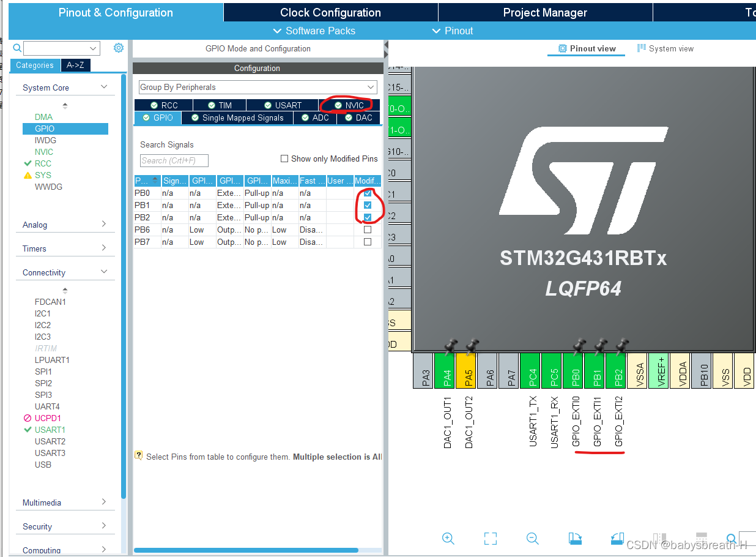Click the green checkmark beside RCC in tree

click(x=28, y=163)
